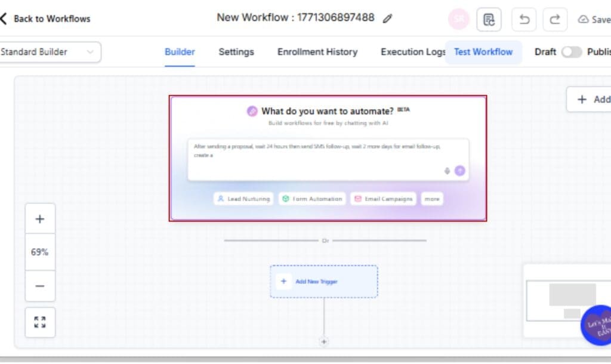Go back to Workflows with the arrow
The image size is (611, 364).
point(4,18)
